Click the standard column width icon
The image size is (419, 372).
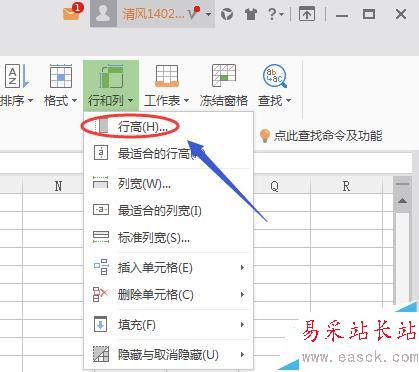click(x=101, y=238)
